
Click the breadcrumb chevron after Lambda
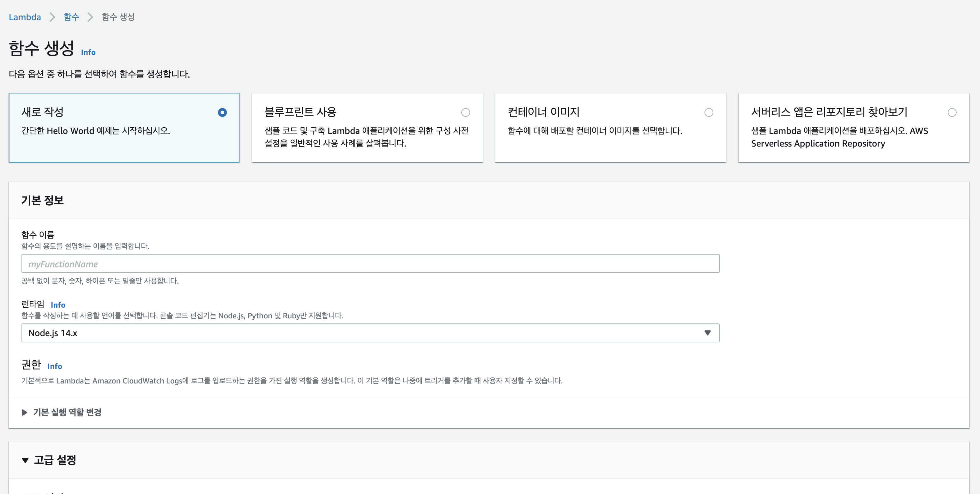(x=52, y=17)
